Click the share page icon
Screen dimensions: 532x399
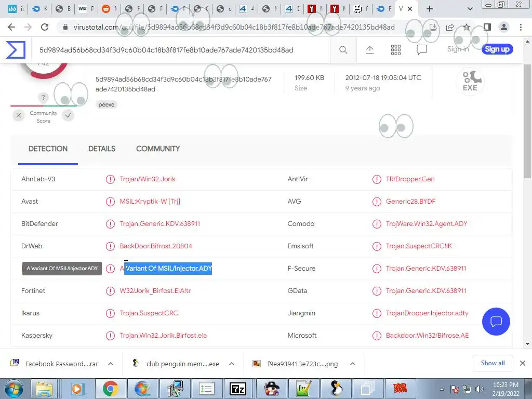pos(450,27)
